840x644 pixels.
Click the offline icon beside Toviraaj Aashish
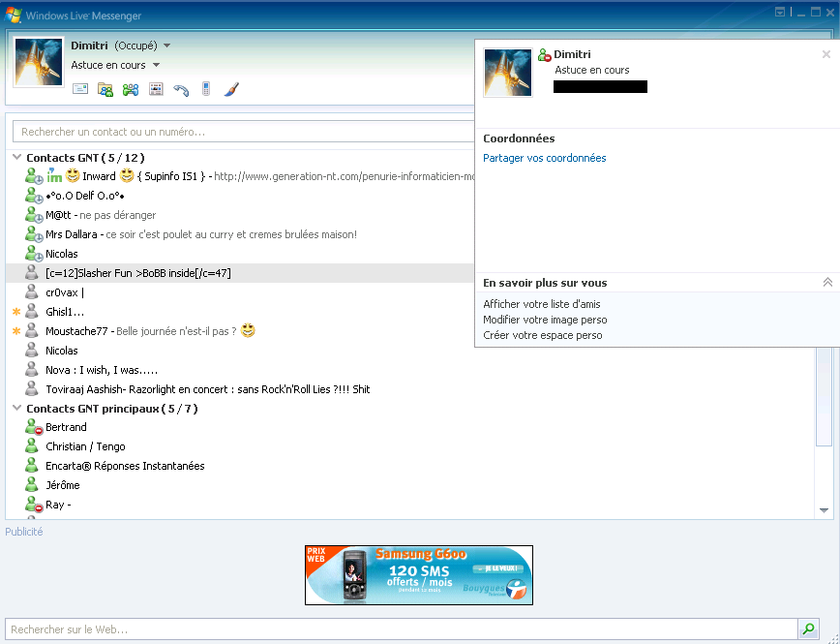(32, 388)
